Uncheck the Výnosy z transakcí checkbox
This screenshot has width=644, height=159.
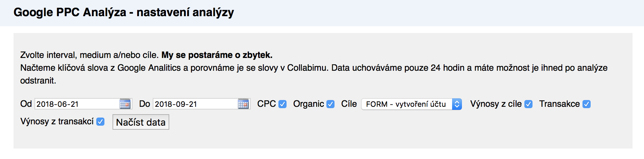(x=100, y=122)
